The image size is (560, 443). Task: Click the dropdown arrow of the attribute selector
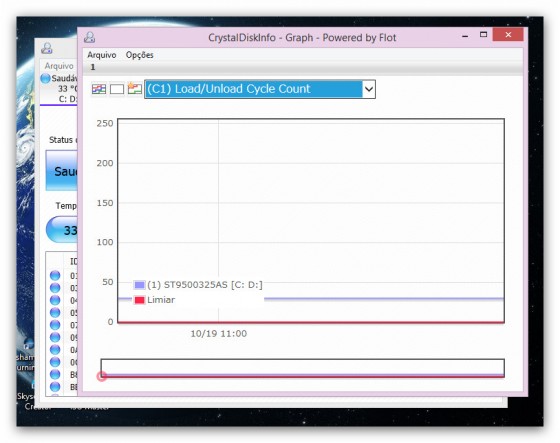coord(369,89)
